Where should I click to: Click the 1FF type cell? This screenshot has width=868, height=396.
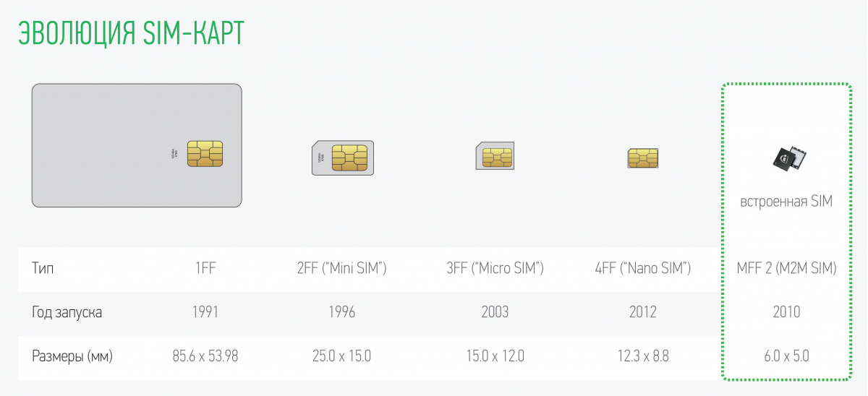205,269
